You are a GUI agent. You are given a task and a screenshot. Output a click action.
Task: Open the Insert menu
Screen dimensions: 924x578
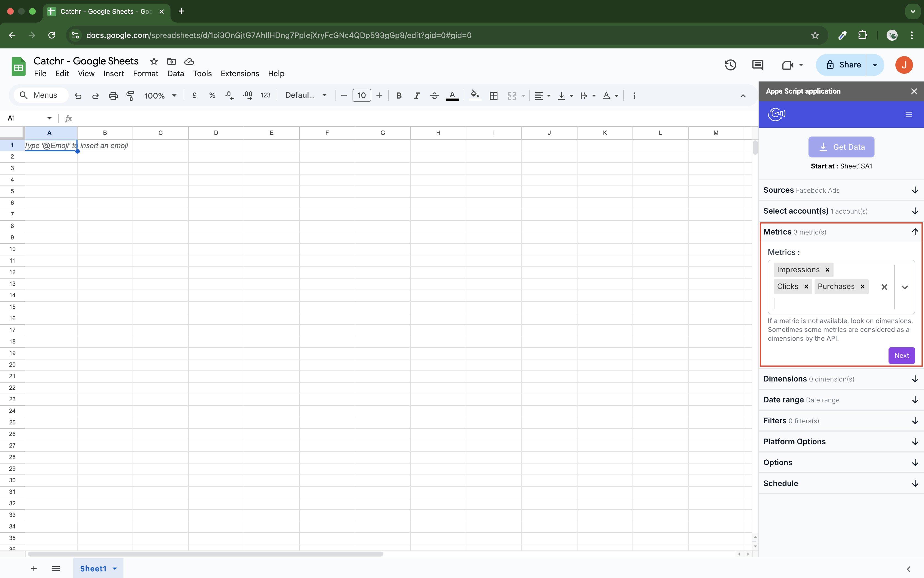pyautogui.click(x=113, y=73)
